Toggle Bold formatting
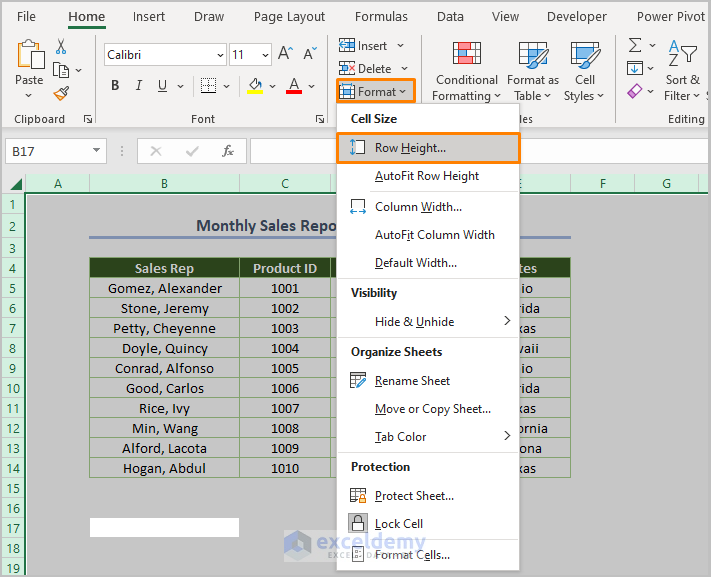 click(x=116, y=86)
